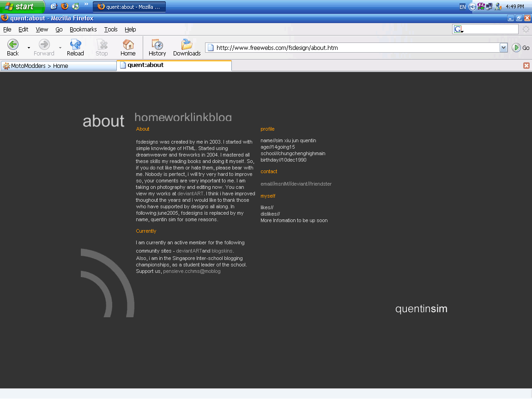Viewport: 532px width, 399px height.
Task: Switch to the MotoModders > Home tab
Action: click(59, 66)
